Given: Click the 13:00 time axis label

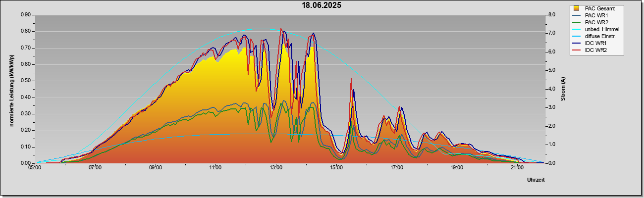Looking at the screenshot, I should pos(276,168).
